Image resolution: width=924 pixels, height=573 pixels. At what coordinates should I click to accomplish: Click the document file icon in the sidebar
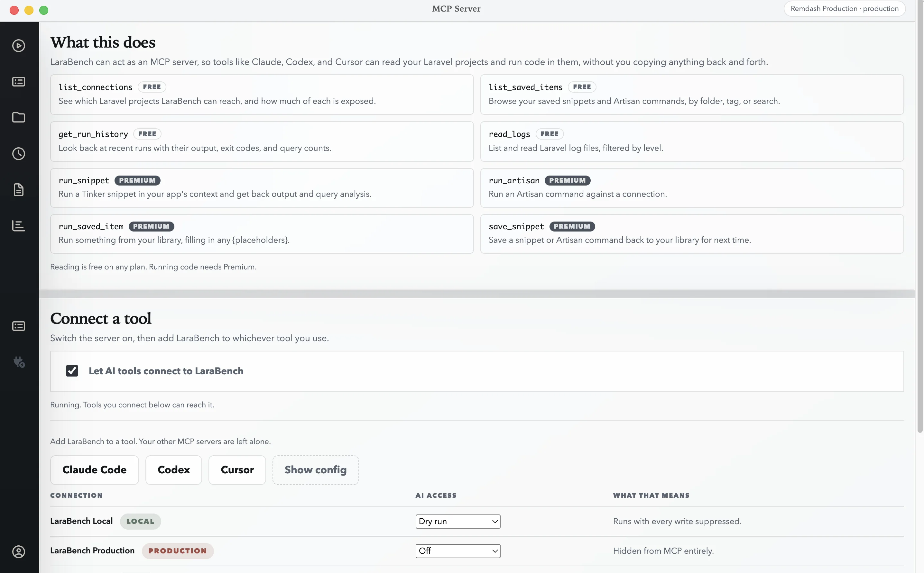[19, 189]
